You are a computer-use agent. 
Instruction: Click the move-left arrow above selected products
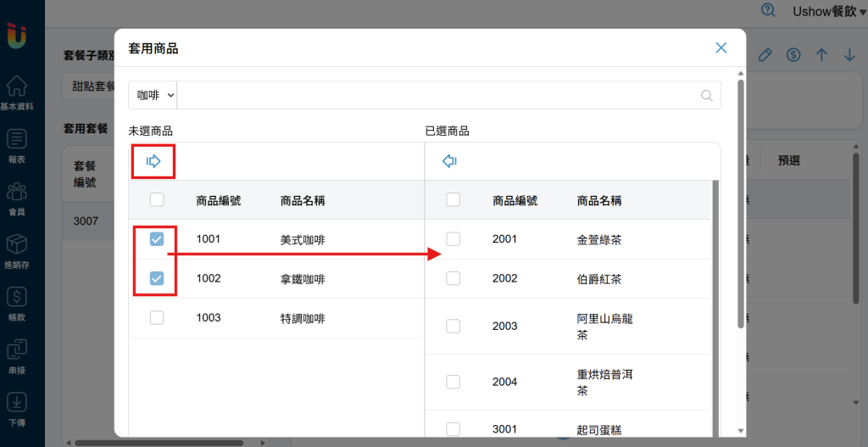point(449,161)
